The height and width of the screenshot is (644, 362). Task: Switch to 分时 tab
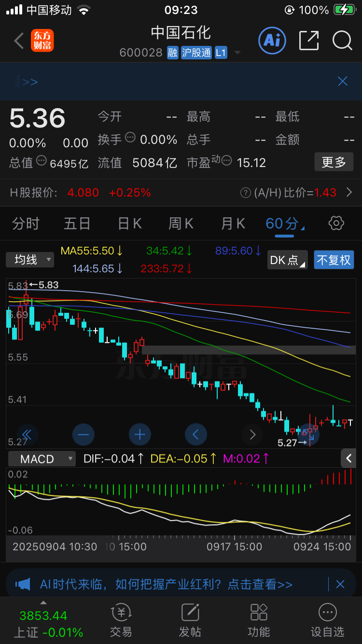26,224
